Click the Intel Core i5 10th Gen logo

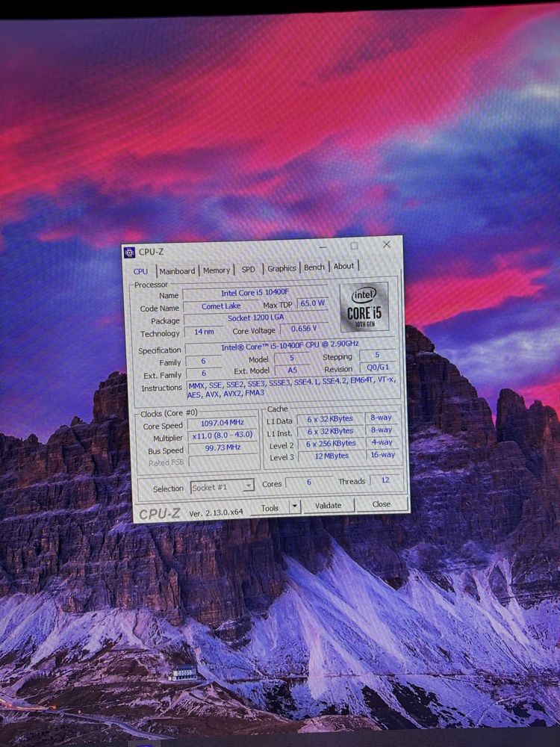(x=364, y=307)
